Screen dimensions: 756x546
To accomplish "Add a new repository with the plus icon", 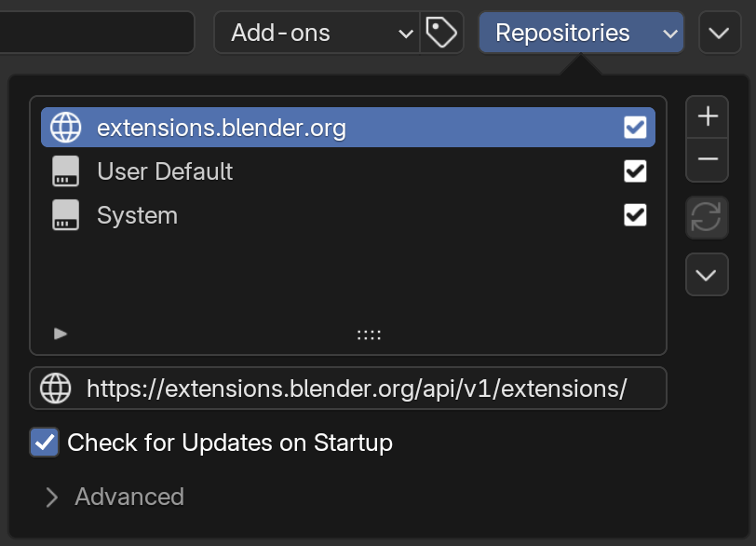I will 707,116.
